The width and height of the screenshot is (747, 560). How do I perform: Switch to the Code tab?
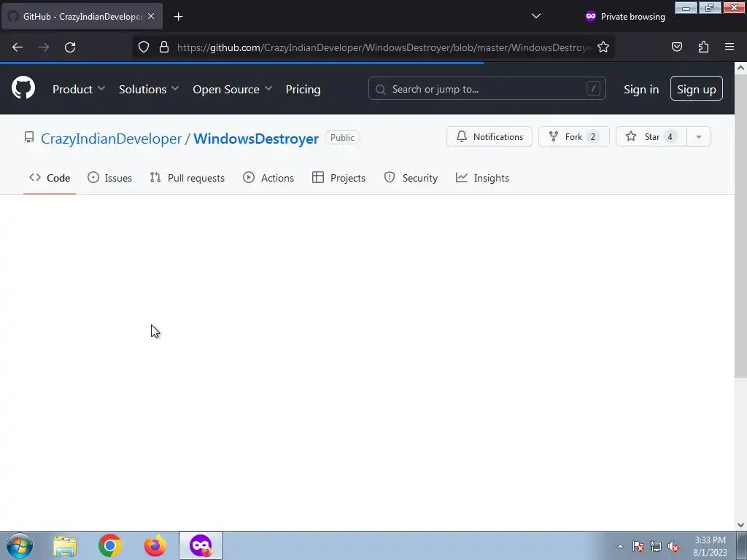point(50,178)
